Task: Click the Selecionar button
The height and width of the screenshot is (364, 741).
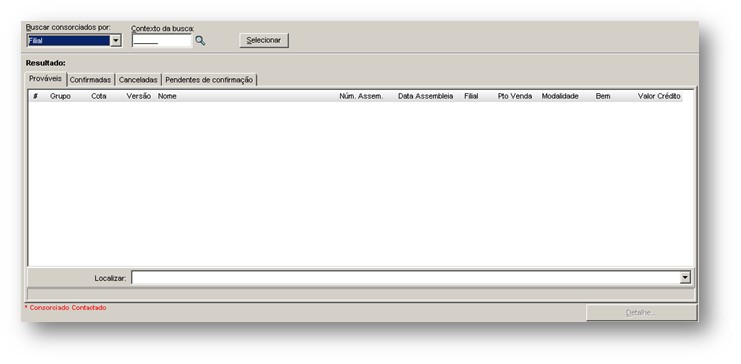Action: [264, 40]
